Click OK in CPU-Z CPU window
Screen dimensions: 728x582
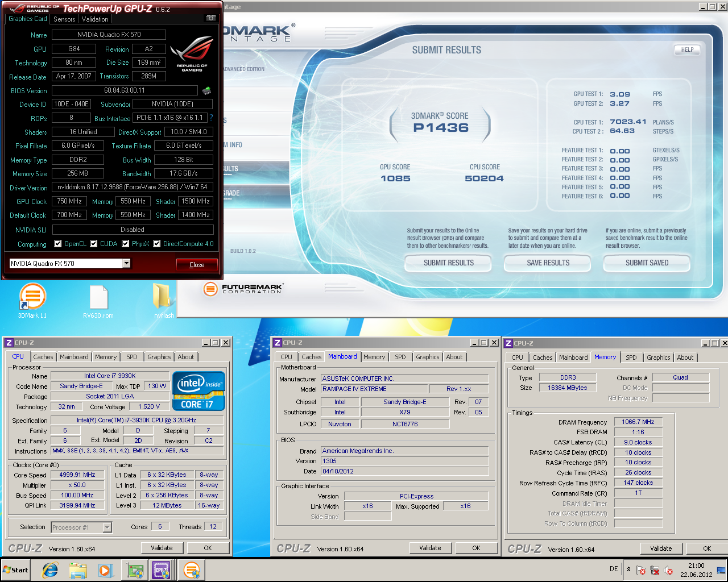208,548
